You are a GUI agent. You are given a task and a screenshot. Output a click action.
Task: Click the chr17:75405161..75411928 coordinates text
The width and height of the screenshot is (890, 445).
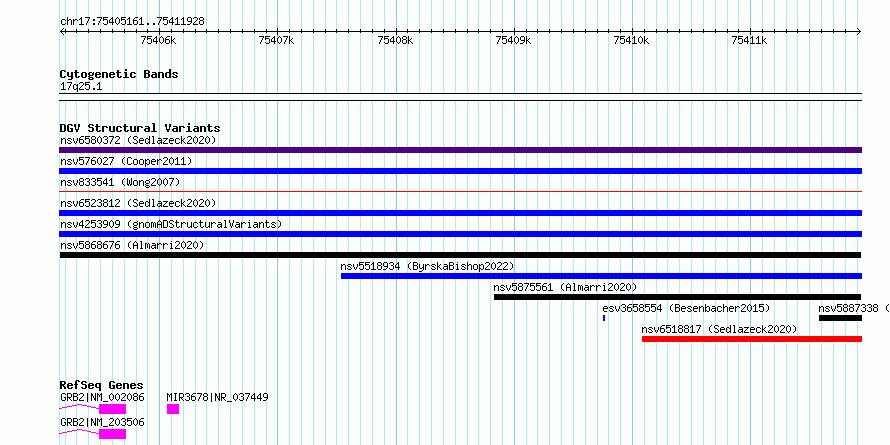[132, 22]
